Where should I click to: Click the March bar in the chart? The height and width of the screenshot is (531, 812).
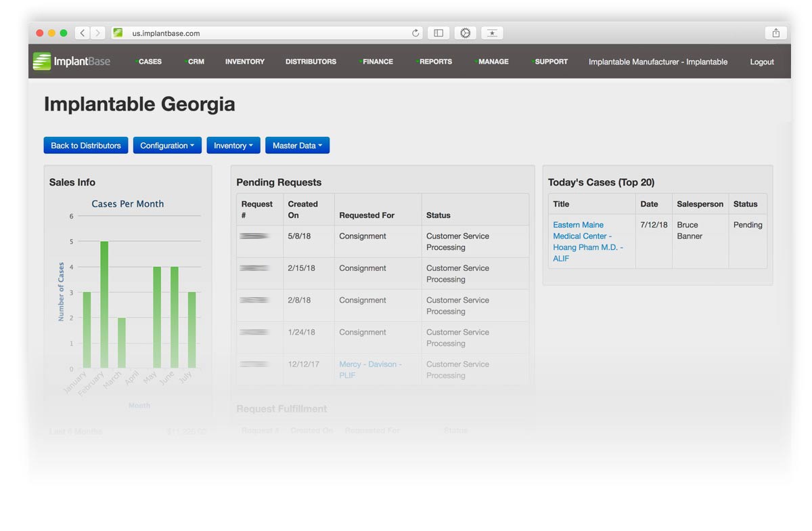pos(122,343)
